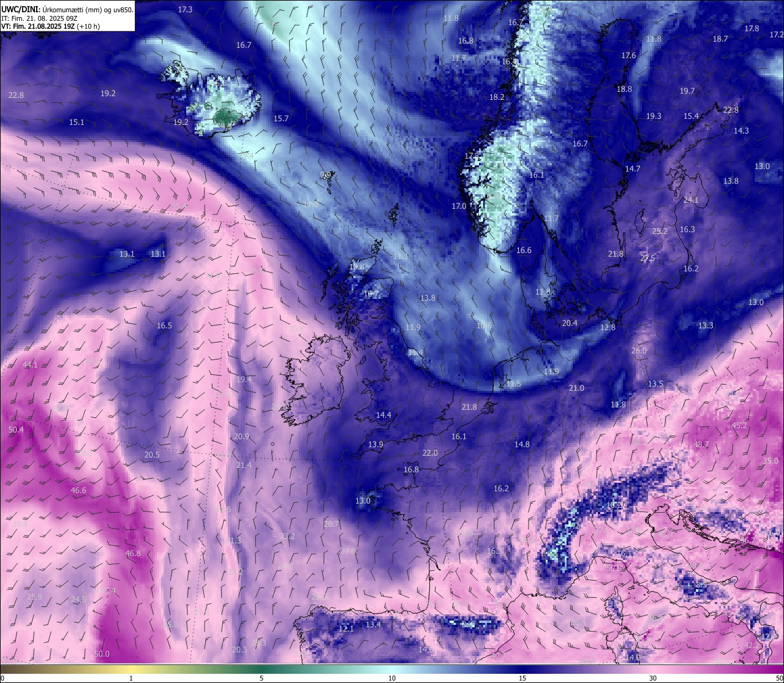
Task: Click the 10 label on the color scale
Action: click(x=392, y=678)
